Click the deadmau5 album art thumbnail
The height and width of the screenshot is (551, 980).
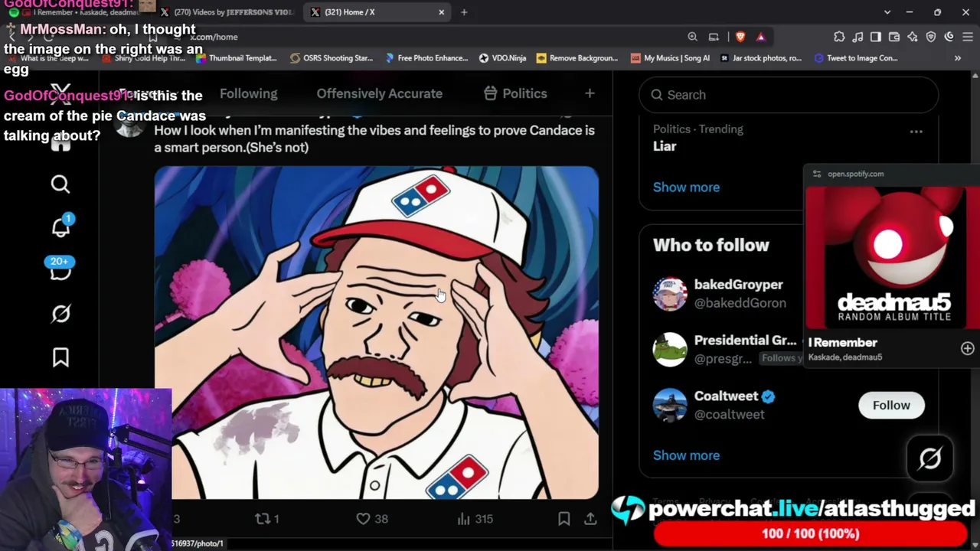tap(893, 257)
